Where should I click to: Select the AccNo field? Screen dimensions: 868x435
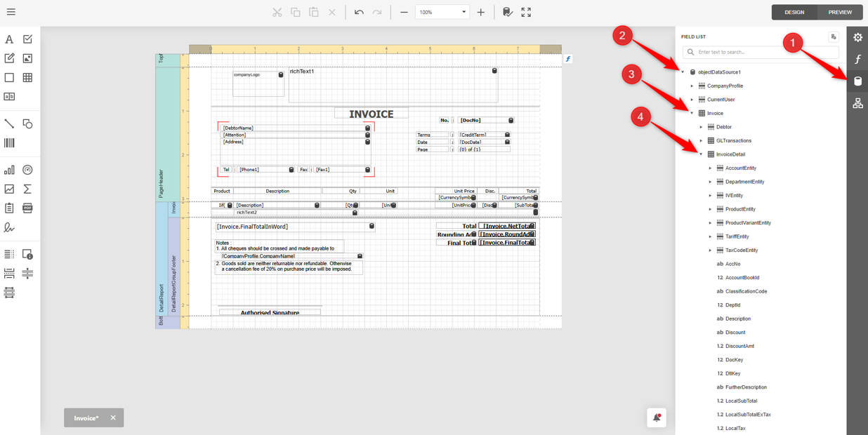click(732, 264)
